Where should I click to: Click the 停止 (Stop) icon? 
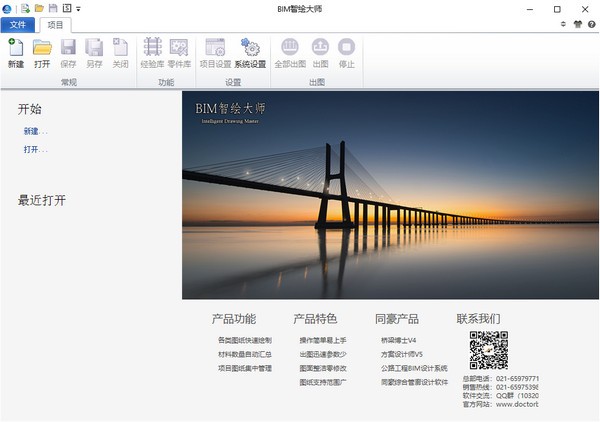347,52
